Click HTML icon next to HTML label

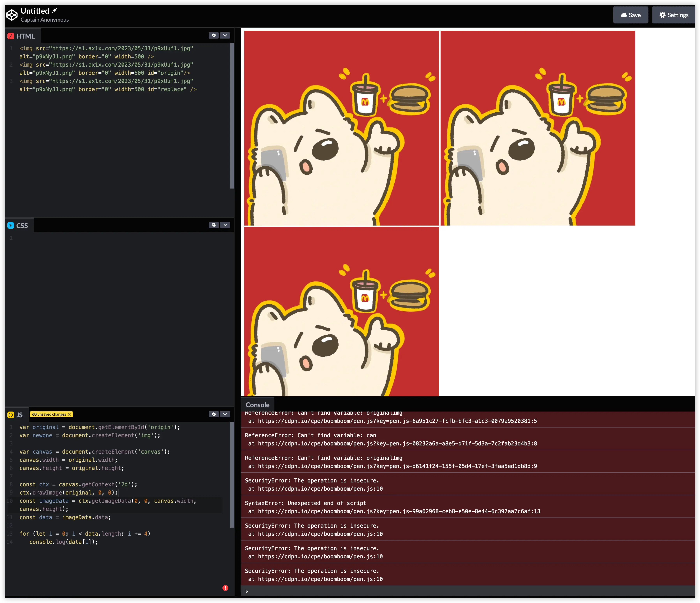click(x=11, y=36)
